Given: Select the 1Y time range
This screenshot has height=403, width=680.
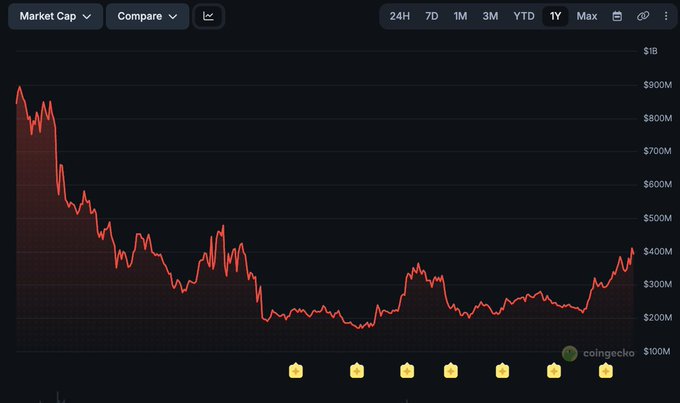Looking at the screenshot, I should [x=555, y=16].
